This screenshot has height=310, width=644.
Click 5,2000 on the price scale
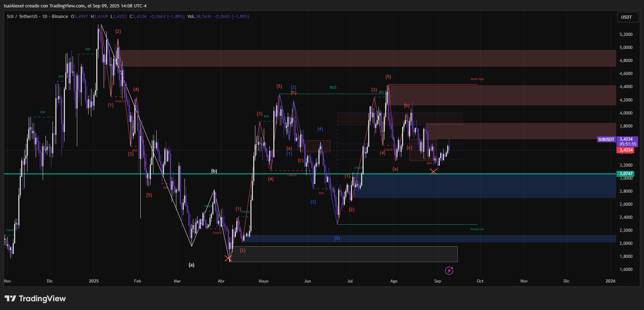[626, 35]
